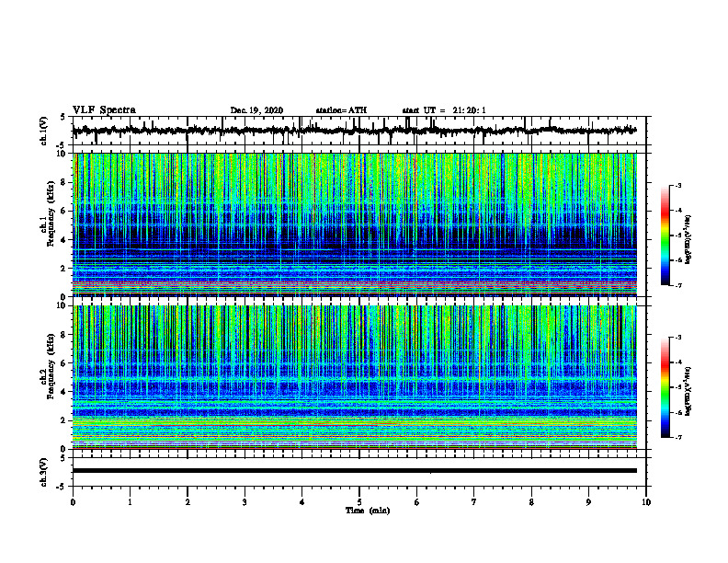This screenshot has height=563, width=728.
Task: Click inside the ch.1 spectrogram panel
Action: (355, 224)
